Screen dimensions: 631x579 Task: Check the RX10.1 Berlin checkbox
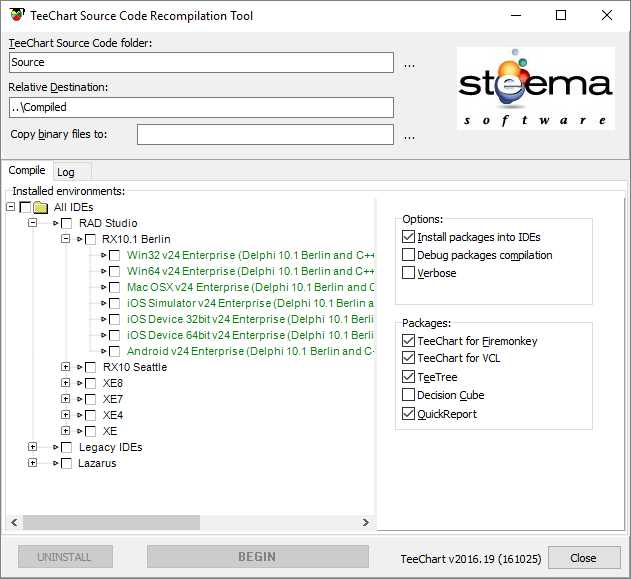[91, 239]
